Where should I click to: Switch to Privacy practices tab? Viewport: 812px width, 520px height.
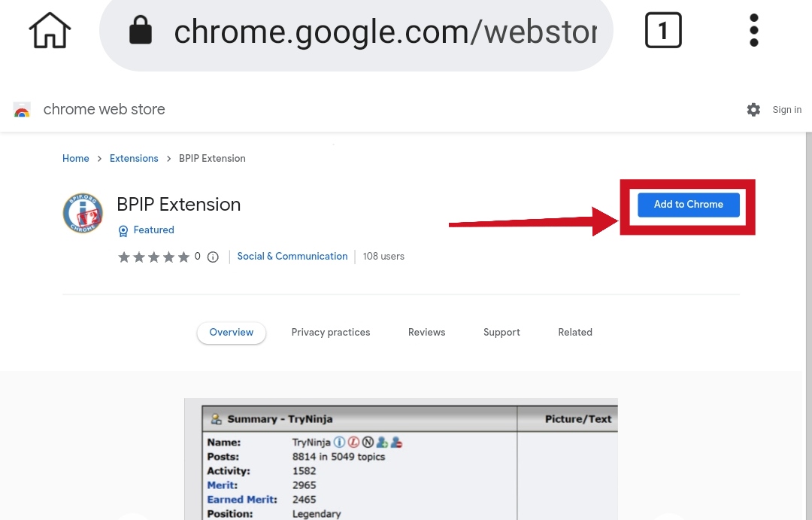(x=330, y=333)
